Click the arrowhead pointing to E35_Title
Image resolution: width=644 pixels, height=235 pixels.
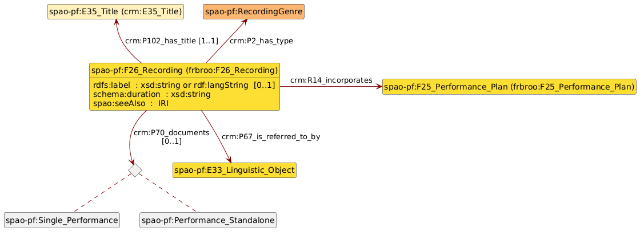point(116,22)
